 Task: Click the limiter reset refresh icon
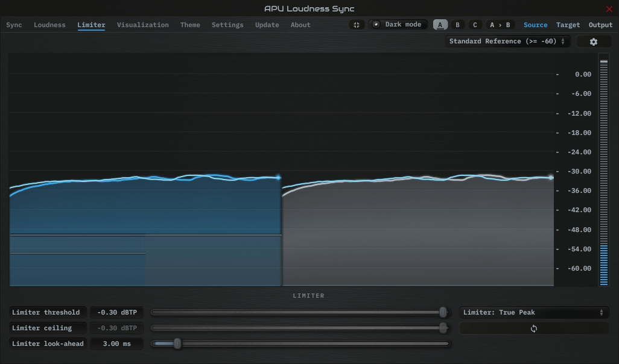[534, 328]
